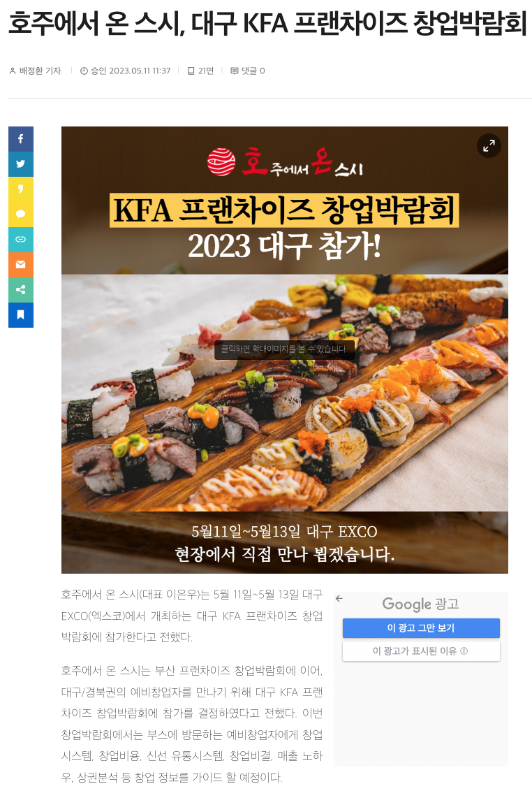Image resolution: width=532 pixels, height=791 pixels.
Task: Click the article headline text
Action: coord(268,23)
